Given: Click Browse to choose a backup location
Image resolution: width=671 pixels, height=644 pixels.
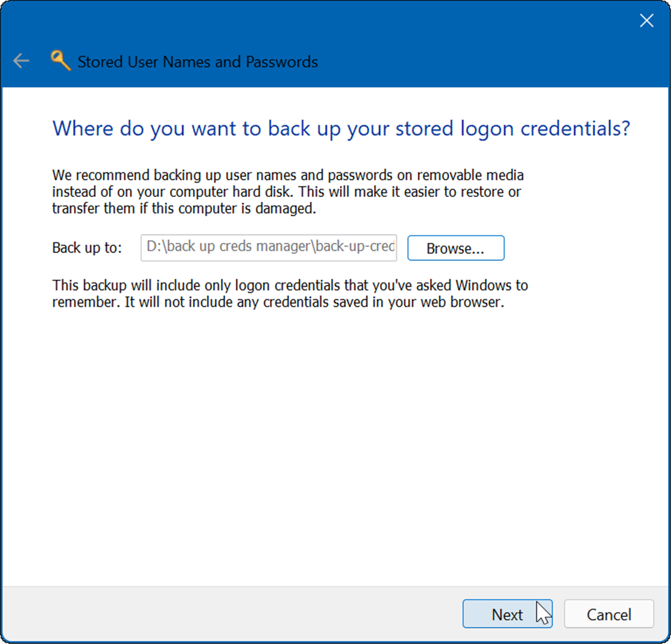Looking at the screenshot, I should tap(456, 248).
